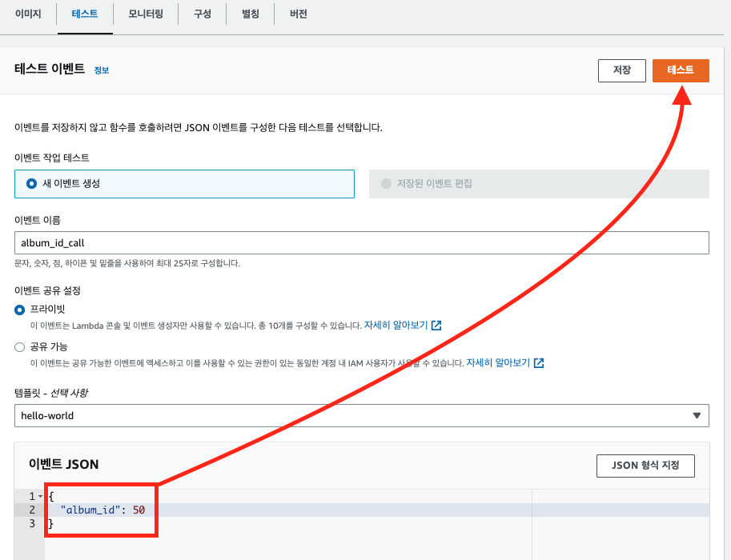Open the 모니터링 tab

point(146,14)
